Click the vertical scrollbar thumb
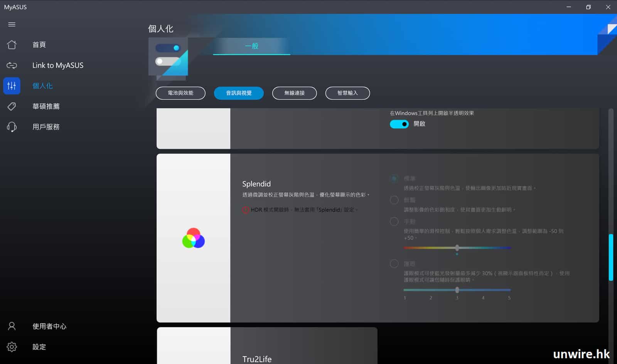Image resolution: width=617 pixels, height=364 pixels. 611,257
